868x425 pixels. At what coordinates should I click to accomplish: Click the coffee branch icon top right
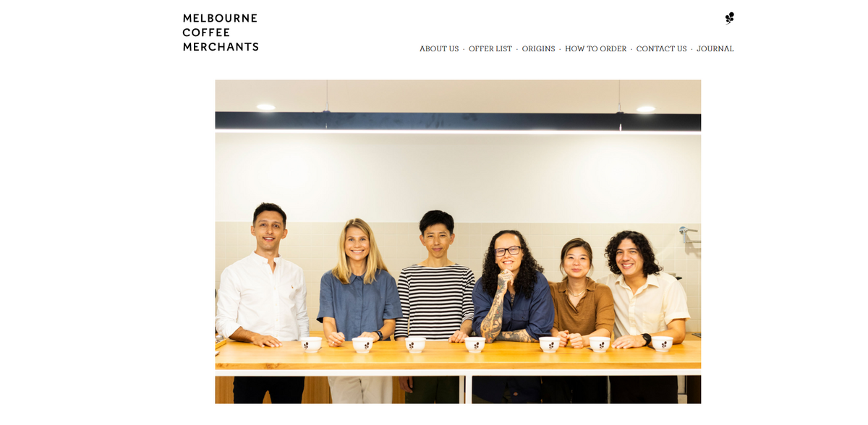click(729, 18)
